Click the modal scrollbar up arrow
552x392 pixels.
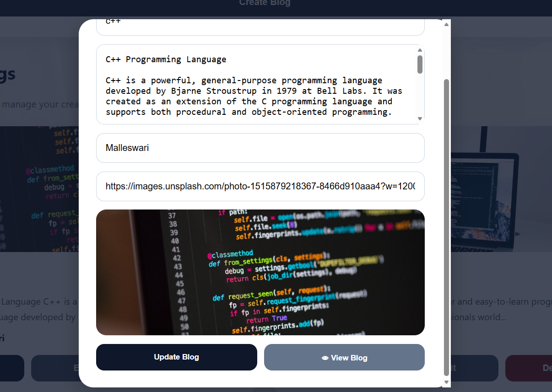tap(447, 24)
